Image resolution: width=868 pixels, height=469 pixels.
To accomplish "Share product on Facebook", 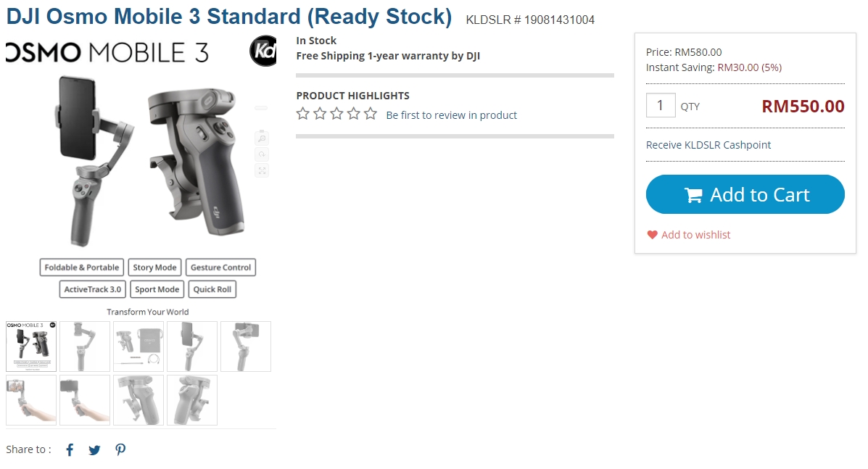I will pos(70,450).
